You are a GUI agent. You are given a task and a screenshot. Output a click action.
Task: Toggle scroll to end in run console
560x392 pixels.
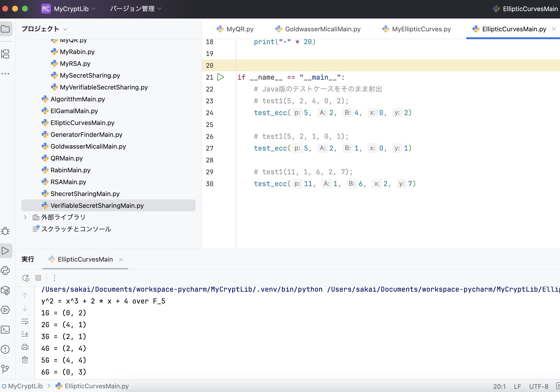click(x=25, y=334)
